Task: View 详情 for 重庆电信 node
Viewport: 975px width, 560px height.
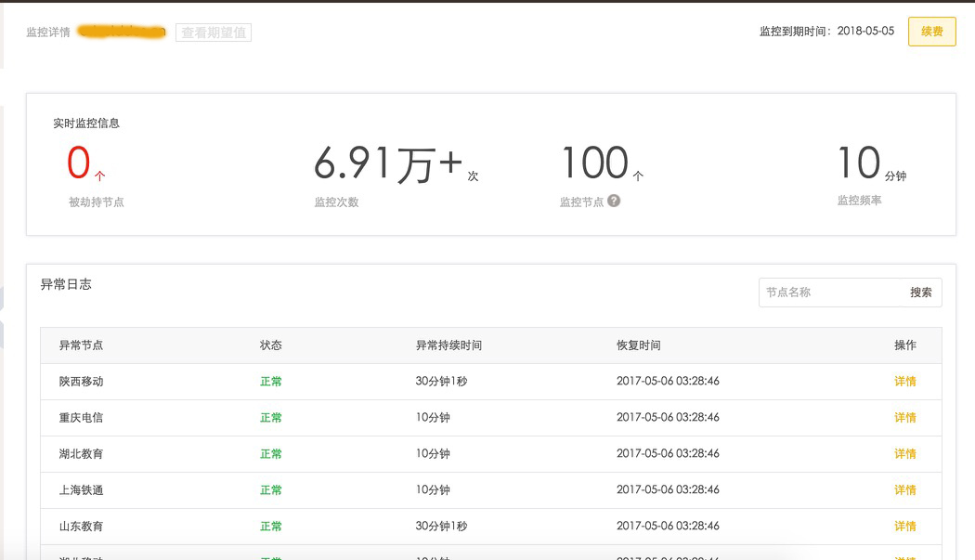Action: [x=904, y=418]
